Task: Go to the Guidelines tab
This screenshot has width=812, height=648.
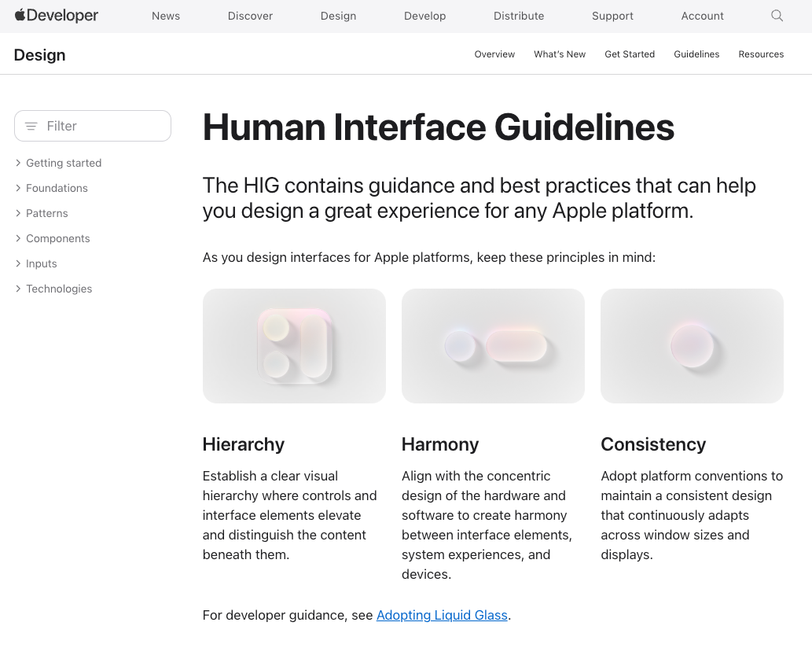Action: point(696,54)
